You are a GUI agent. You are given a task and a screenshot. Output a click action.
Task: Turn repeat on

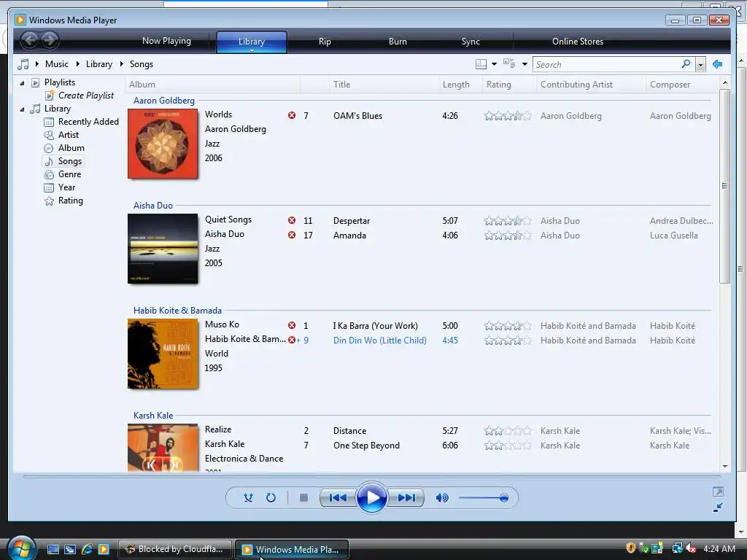(271, 497)
